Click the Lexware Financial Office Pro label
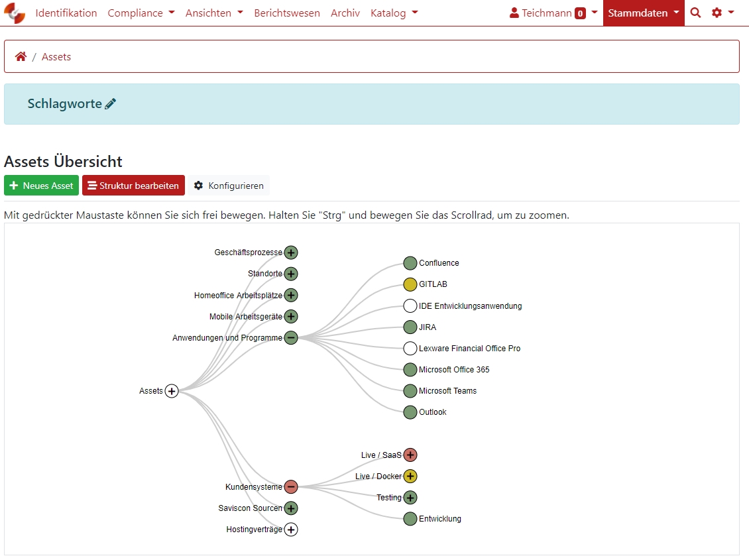The height and width of the screenshot is (560, 749). 469,349
